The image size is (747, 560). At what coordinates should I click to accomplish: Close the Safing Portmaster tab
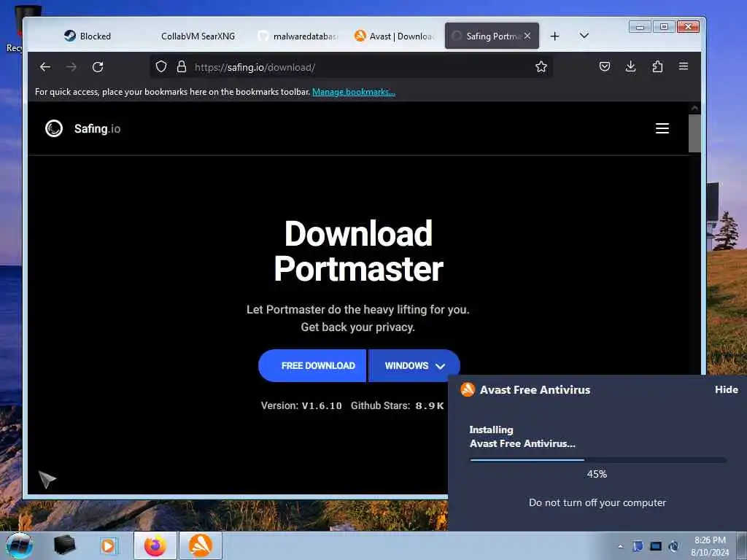tap(527, 36)
